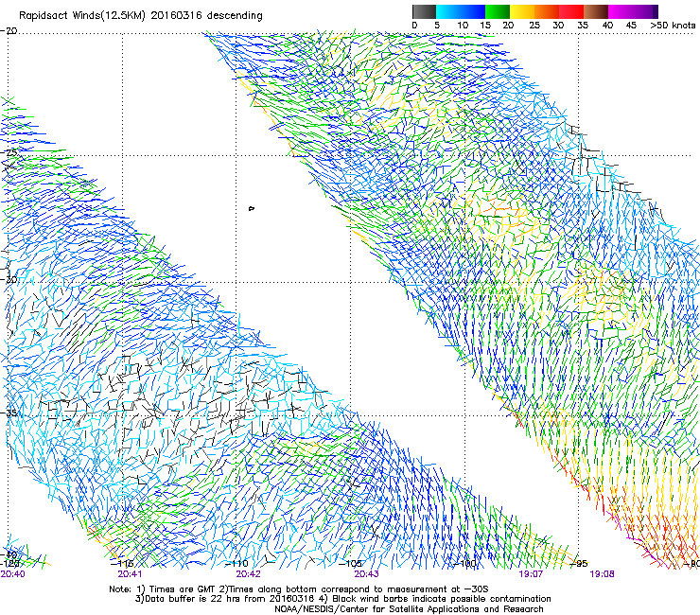Click the '19:07' time label
700x615 pixels.
[x=531, y=574]
